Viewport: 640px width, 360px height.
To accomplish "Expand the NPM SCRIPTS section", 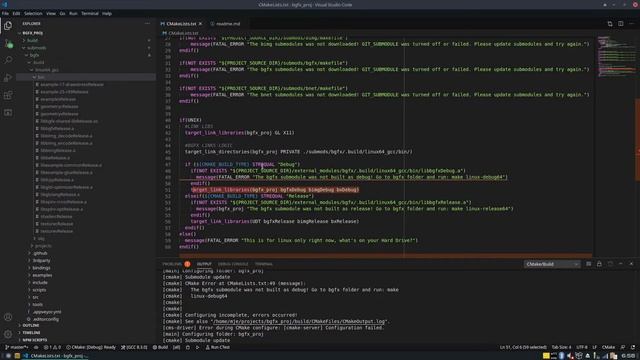I will pyautogui.click(x=86, y=340).
